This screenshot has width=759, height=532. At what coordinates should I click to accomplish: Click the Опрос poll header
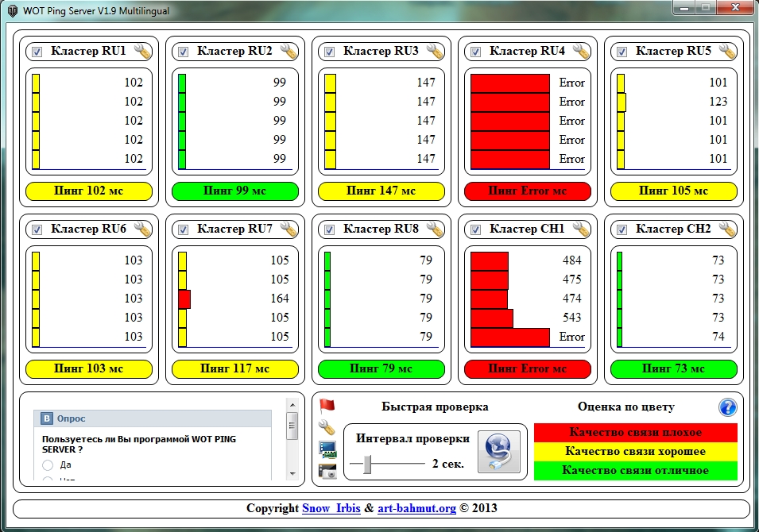(153, 418)
